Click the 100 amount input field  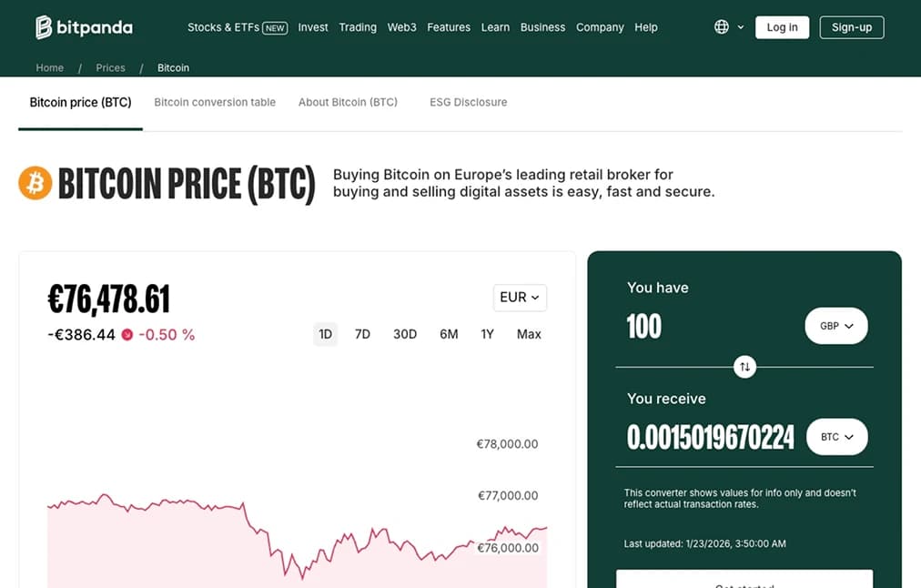pyautogui.click(x=644, y=326)
